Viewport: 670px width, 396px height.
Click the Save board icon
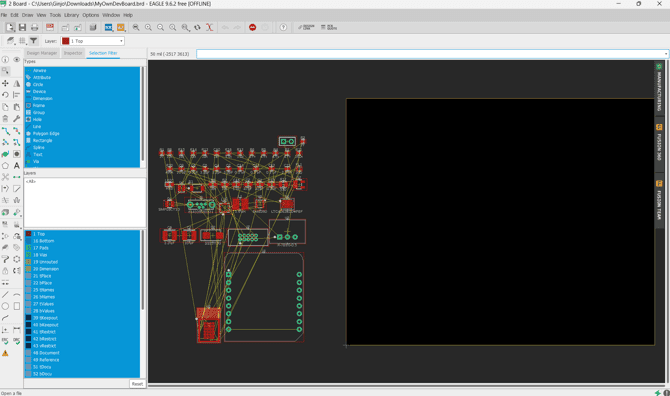point(22,27)
